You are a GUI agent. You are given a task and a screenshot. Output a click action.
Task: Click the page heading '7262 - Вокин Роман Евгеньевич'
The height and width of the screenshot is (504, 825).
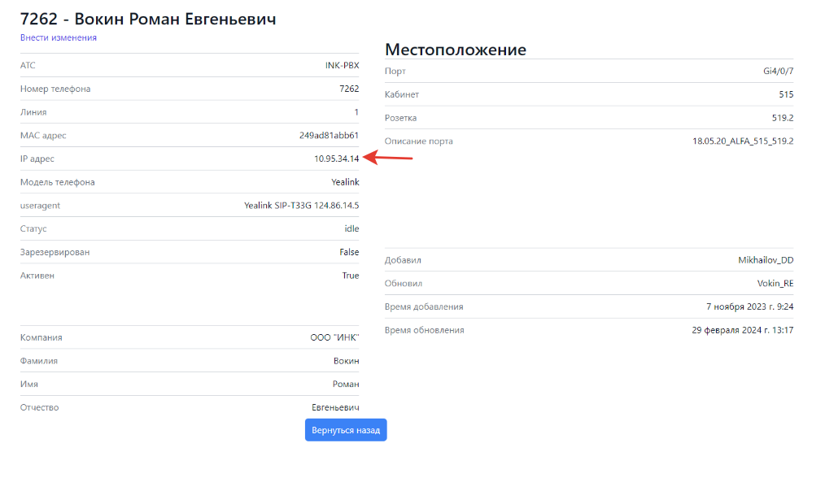[148, 19]
